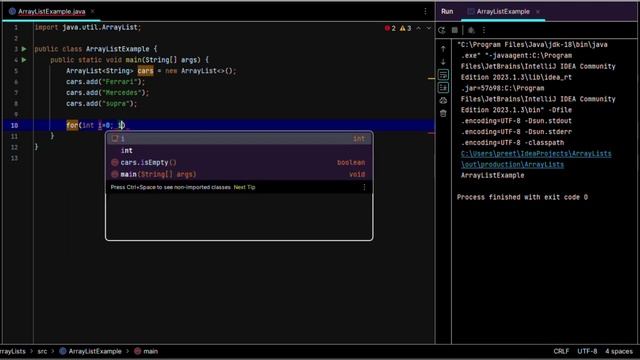This screenshot has width=640, height=360.
Task: Toggle scroll to end in console
Action: 443,88
